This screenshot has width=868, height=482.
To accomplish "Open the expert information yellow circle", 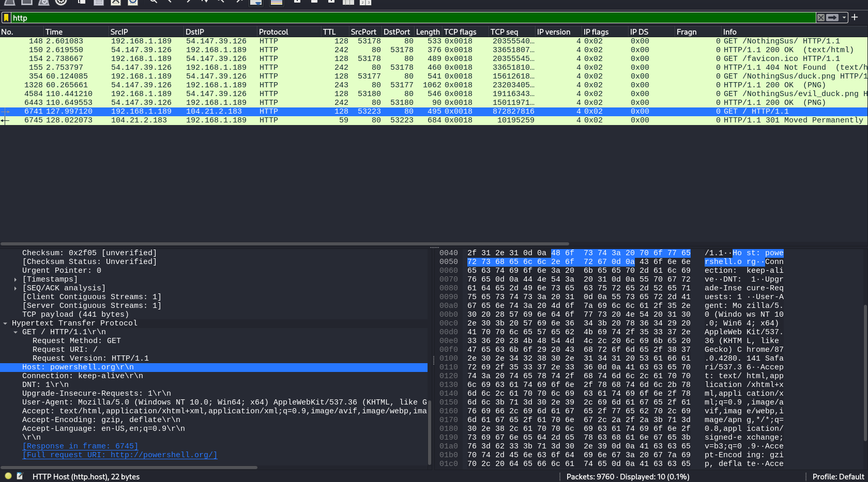I will [x=8, y=476].
